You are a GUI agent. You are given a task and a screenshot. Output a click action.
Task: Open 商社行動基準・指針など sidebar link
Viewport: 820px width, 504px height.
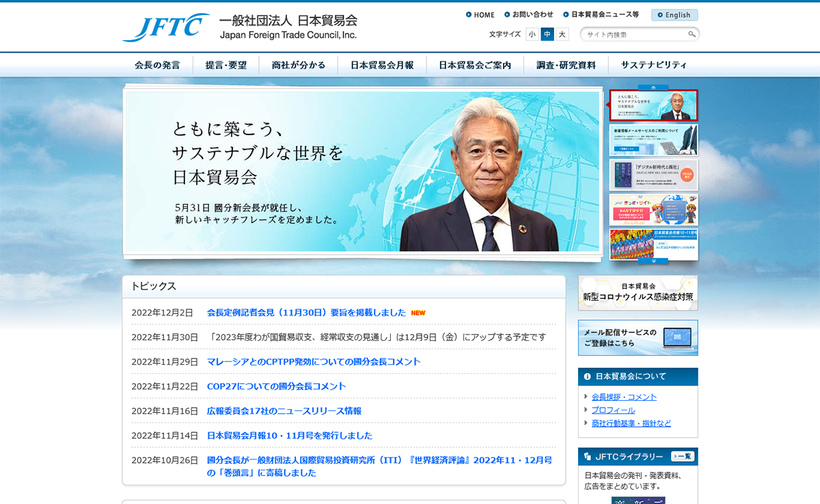click(631, 423)
